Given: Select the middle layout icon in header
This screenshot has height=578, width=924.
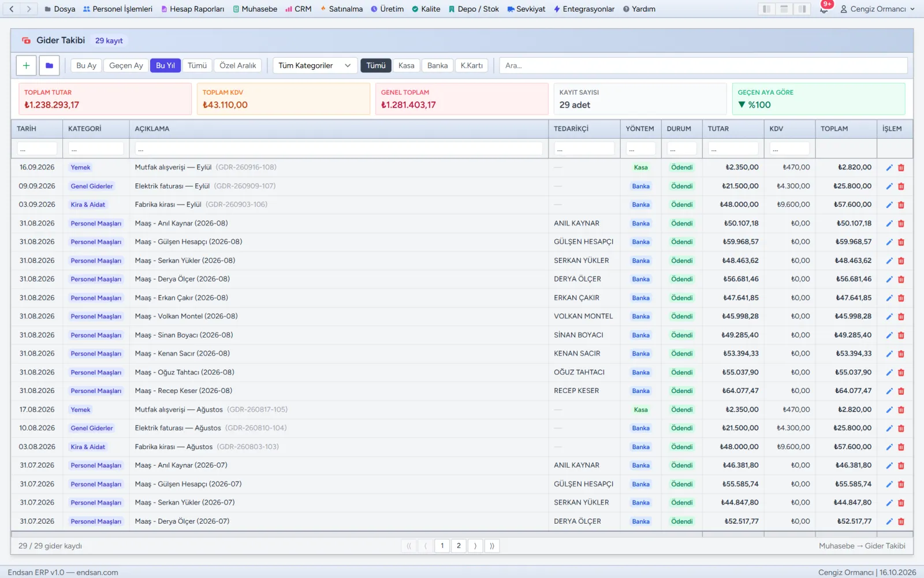Looking at the screenshot, I should click(784, 9).
